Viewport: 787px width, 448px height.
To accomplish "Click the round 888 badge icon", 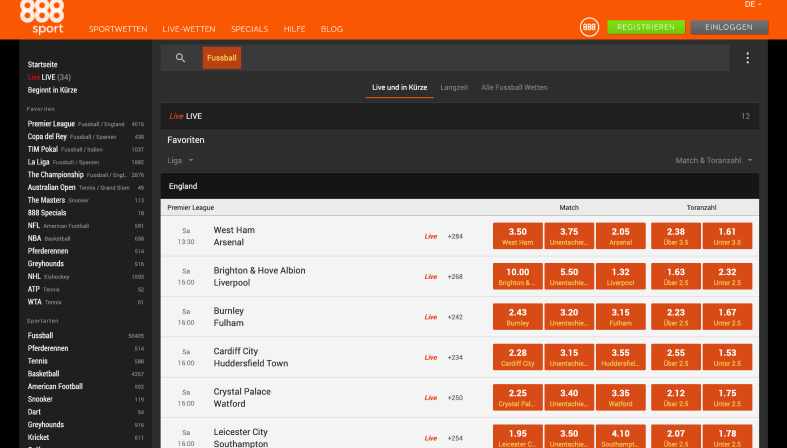I will click(589, 27).
